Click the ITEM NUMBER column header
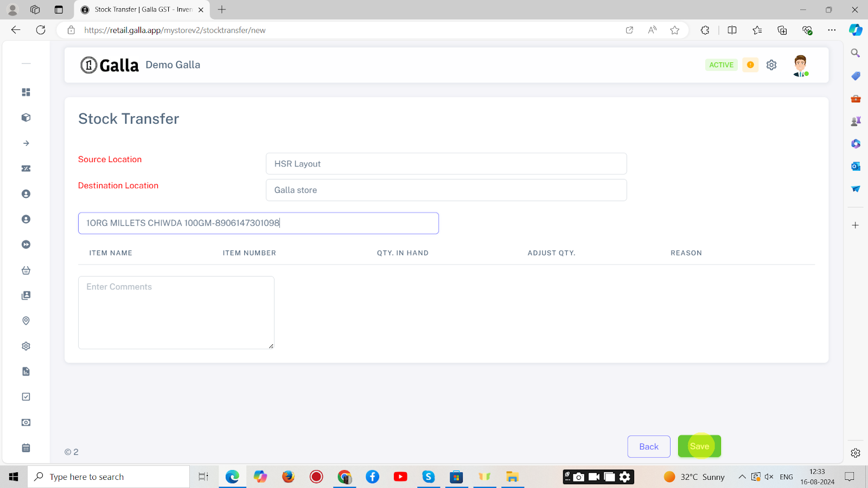868x488 pixels. [x=250, y=253]
